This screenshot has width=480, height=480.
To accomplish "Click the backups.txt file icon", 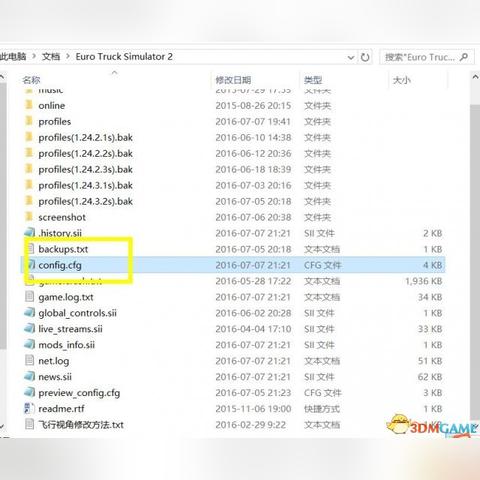I will pyautogui.click(x=30, y=249).
